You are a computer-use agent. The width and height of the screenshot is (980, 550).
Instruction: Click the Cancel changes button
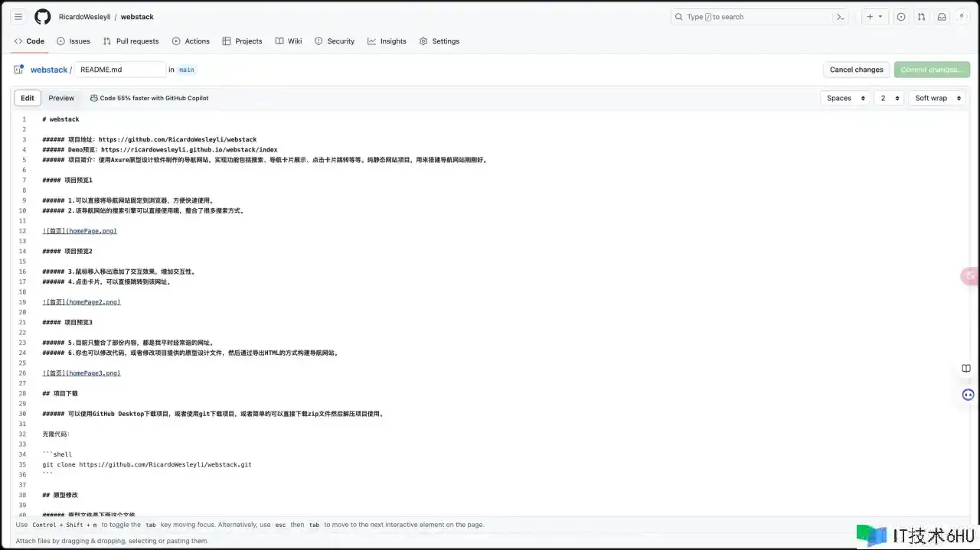click(856, 70)
